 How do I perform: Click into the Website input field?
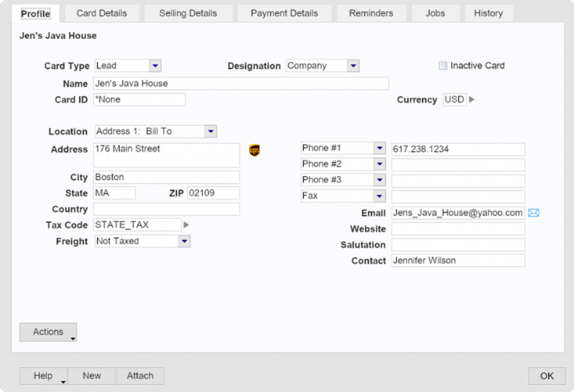pos(457,229)
